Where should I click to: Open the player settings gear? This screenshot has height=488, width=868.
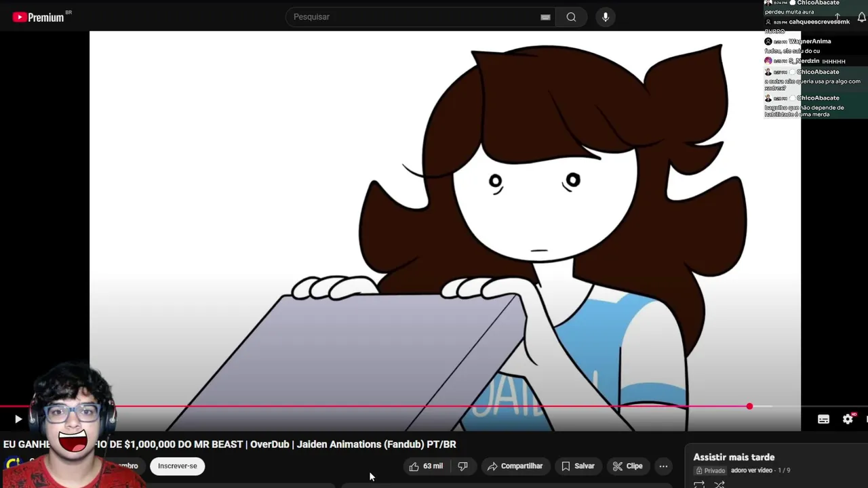point(848,420)
